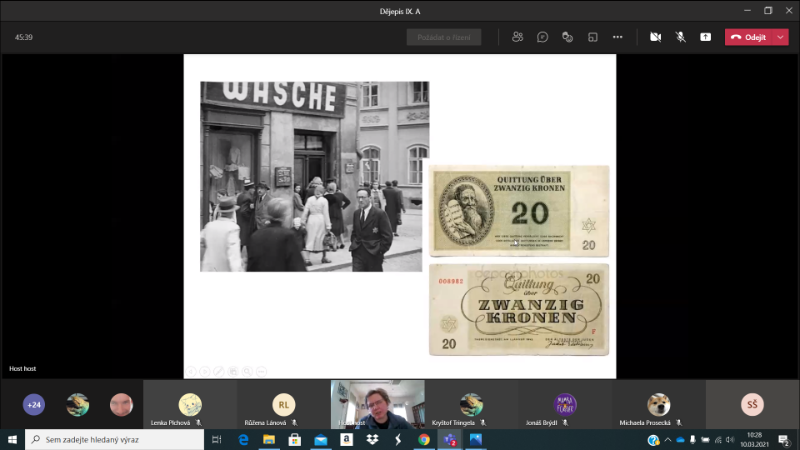The image size is (800, 450).
Task: Open the notification center icon
Action: (x=784, y=440)
